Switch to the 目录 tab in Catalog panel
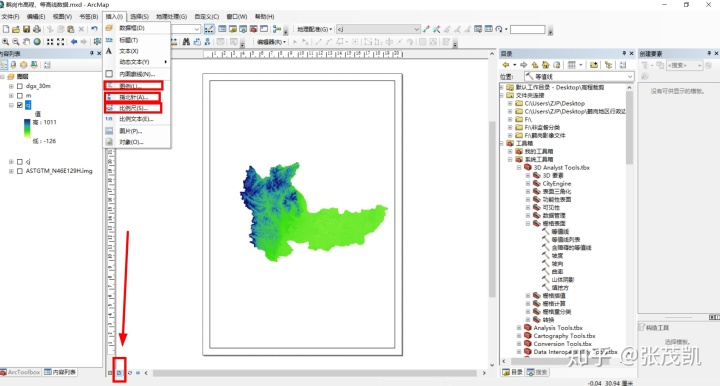Viewport: 720px width, 386px height. [512, 372]
